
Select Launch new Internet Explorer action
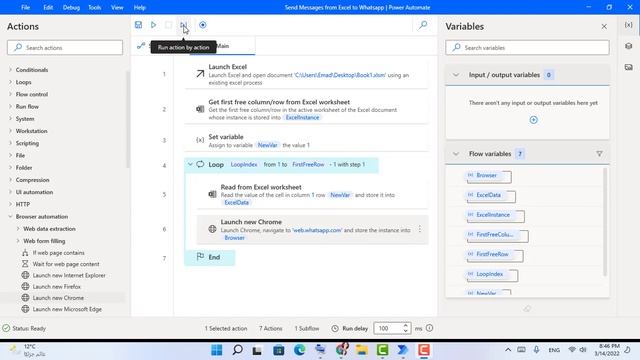[69, 275]
